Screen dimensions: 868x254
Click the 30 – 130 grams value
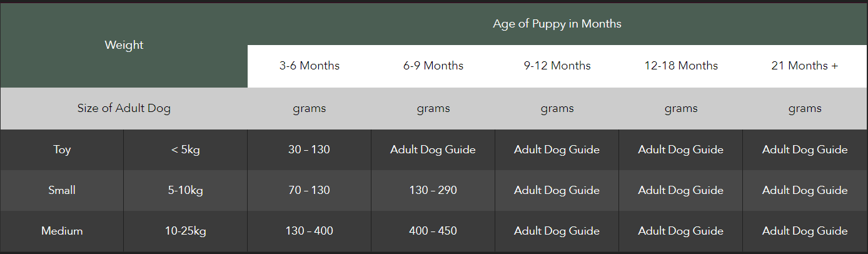310,150
